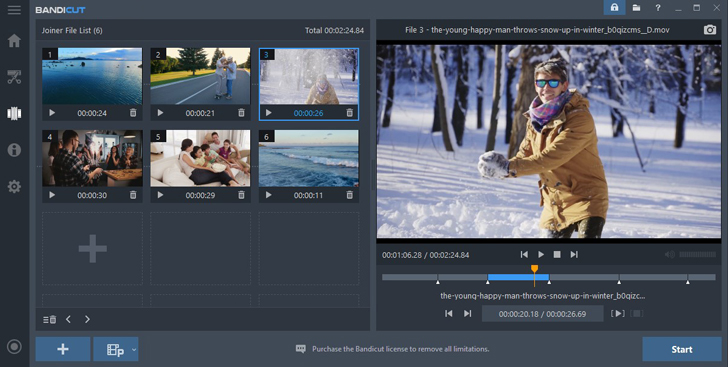728x367 pixels.
Task: Select the Joiner mode icon in sidebar
Action: tap(14, 113)
